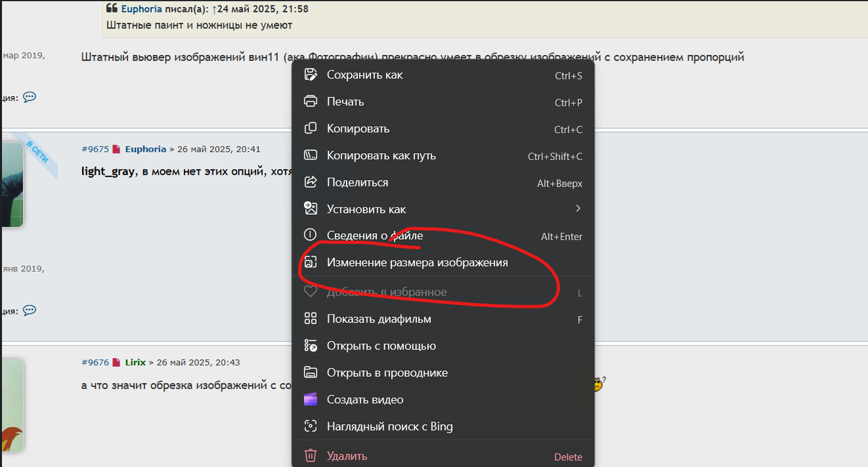Click the quoted text Штатные паинт и ножницы не умеют
This screenshot has height=467, width=868.
coord(199,25)
